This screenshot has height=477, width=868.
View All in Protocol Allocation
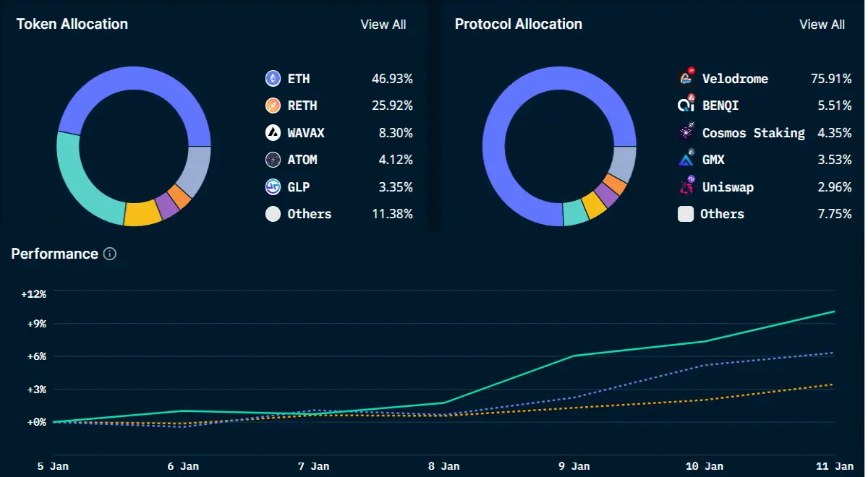pyautogui.click(x=822, y=25)
